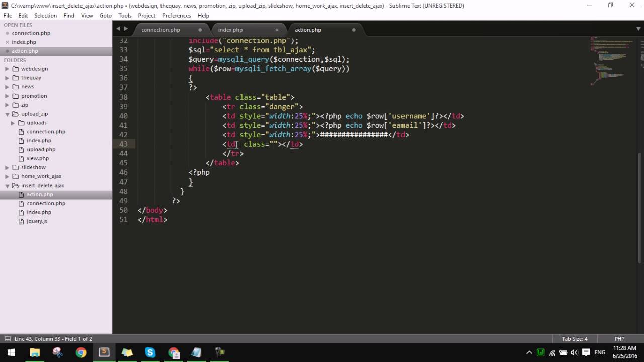Click the volume icon in system tray
Image resolution: width=644 pixels, height=362 pixels.
coord(574,352)
